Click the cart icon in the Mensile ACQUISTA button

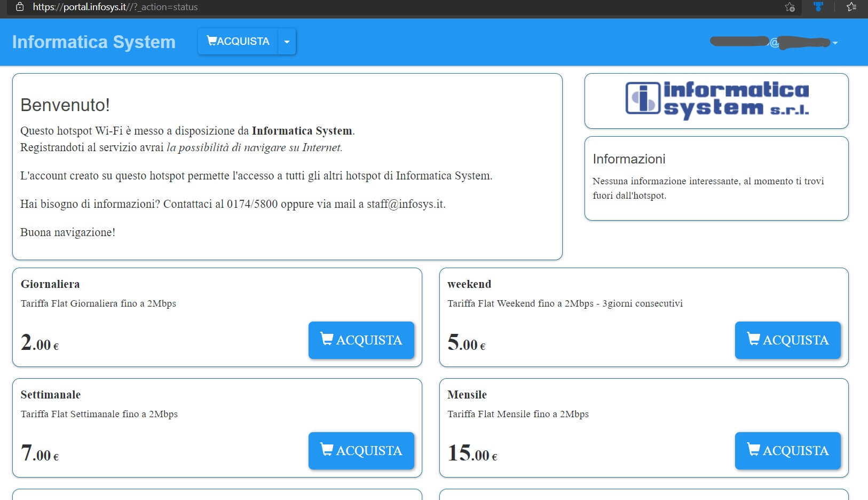(x=753, y=449)
